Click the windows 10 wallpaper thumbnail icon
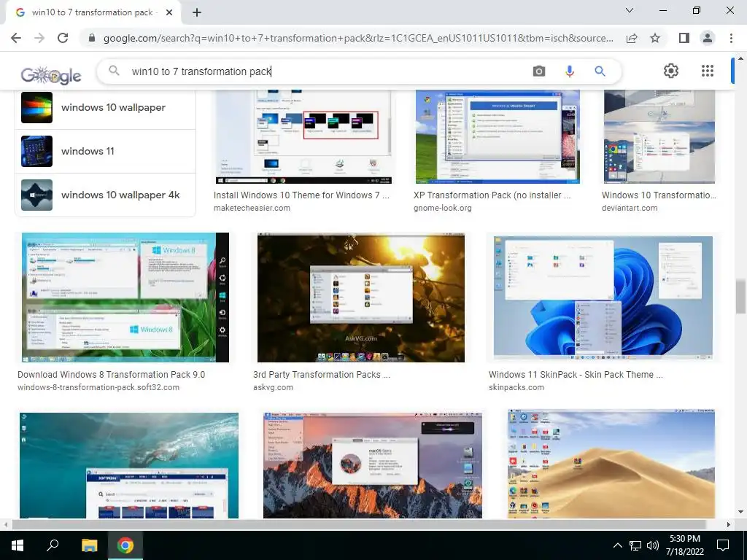This screenshot has width=747, height=560. (36, 108)
